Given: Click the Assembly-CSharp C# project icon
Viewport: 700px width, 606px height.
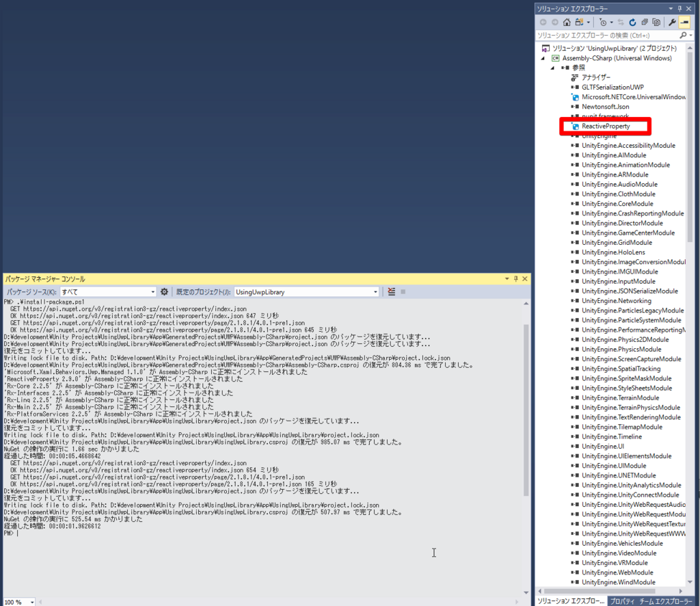Looking at the screenshot, I should pos(555,58).
